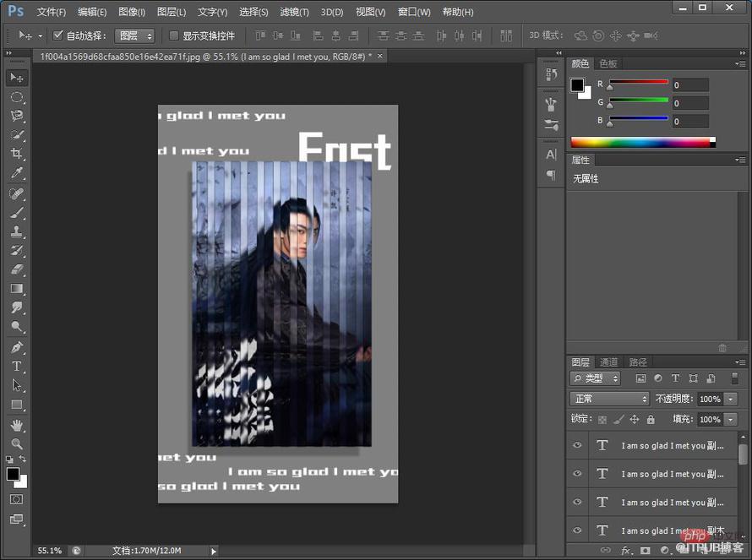
Task: Select the Gradient tool
Action: pos(17,289)
